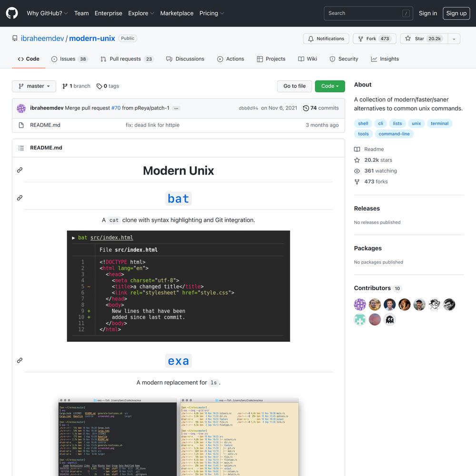Open the master branch dropdown
The width and height of the screenshot is (476, 476).
[x=34, y=86]
